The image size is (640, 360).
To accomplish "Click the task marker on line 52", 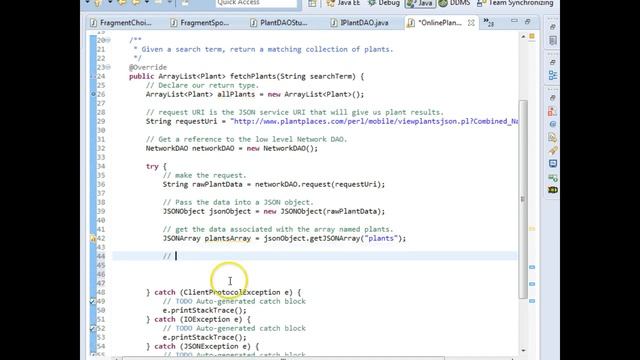I will (x=93, y=328).
